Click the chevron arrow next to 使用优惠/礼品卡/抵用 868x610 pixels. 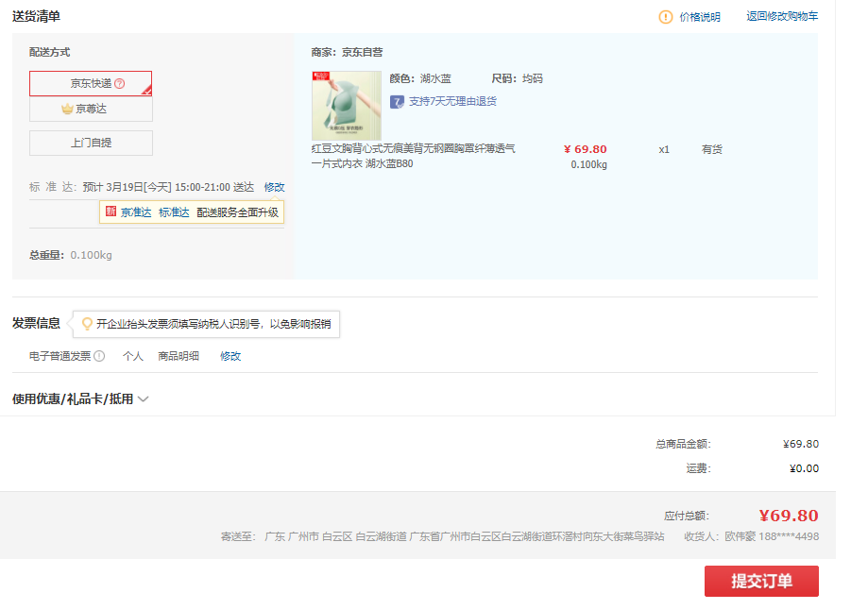coord(144,398)
